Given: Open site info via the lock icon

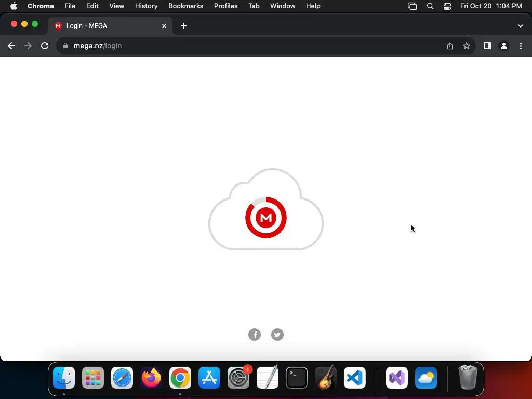Looking at the screenshot, I should click(x=65, y=46).
